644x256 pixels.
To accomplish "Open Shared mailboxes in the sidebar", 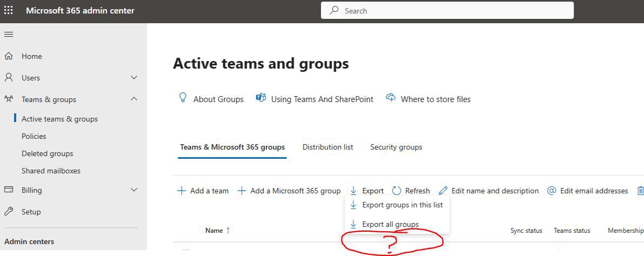I will [51, 171].
